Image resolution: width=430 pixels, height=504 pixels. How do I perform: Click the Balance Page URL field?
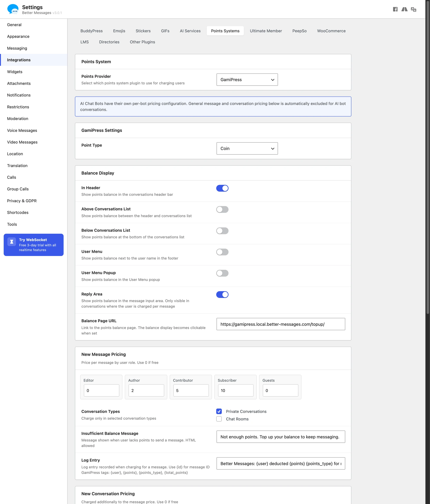pos(281,324)
